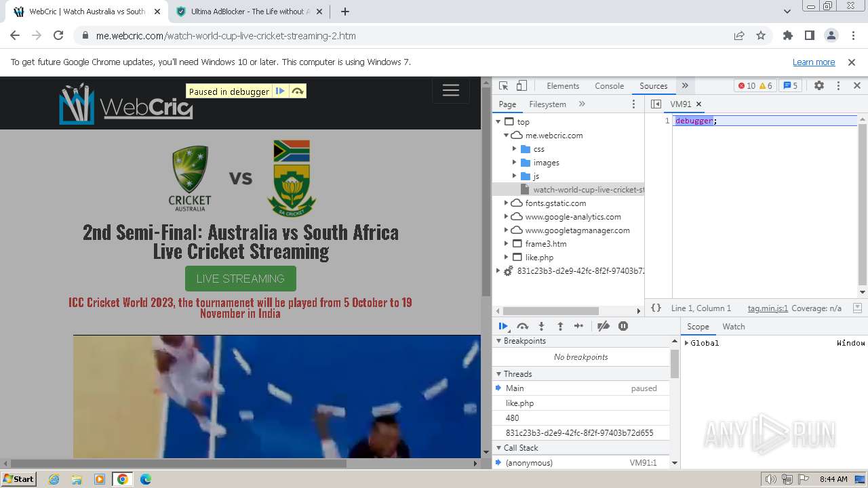Deactivate breakpoints toggle

[x=603, y=326]
